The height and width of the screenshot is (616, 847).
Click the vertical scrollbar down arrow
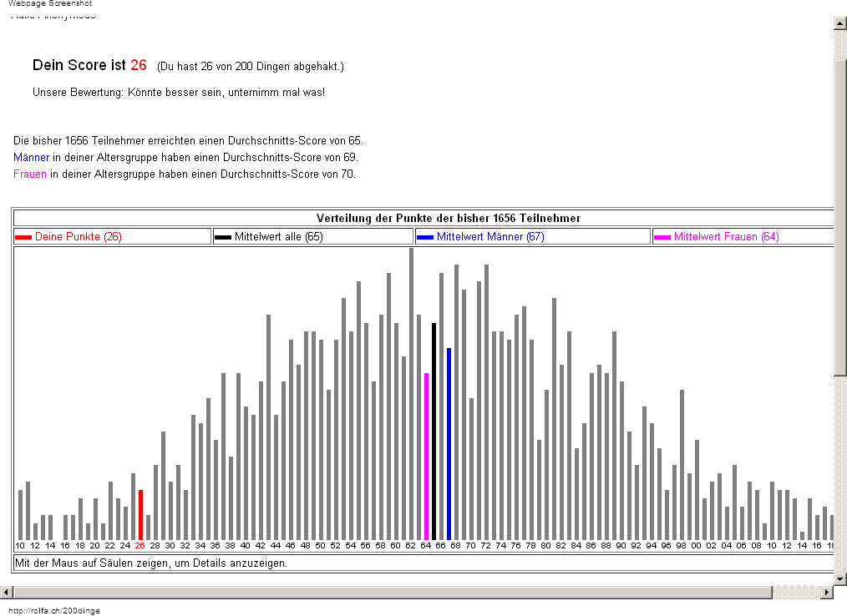point(840,578)
